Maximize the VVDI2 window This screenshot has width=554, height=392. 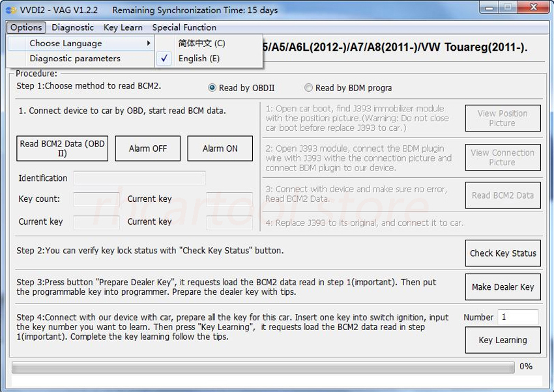pyautogui.click(x=507, y=8)
